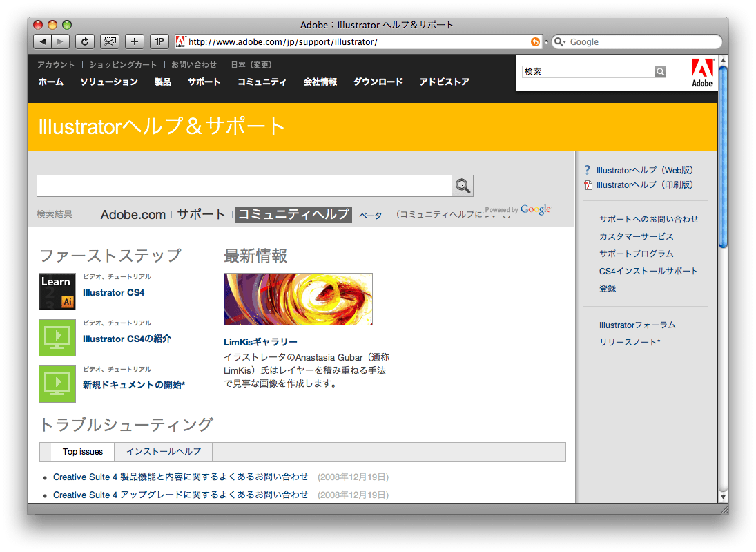Viewport: 756px width, 552px height.
Task: Go forward with the browser forward arrow
Action: click(60, 42)
